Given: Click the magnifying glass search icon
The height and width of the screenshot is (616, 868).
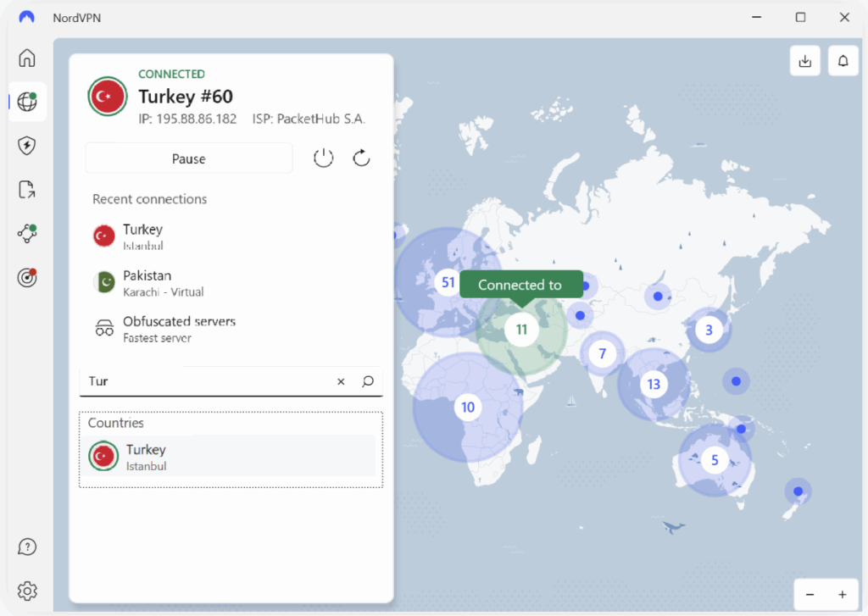Looking at the screenshot, I should tap(368, 381).
